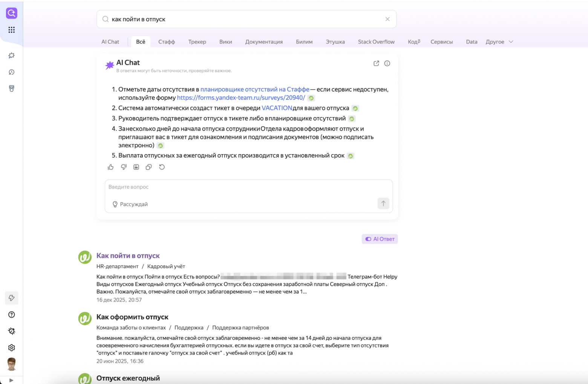Click the wiki icon beside "Как пойти в отпуск"
Screen dimensions: 588x384
click(85, 257)
